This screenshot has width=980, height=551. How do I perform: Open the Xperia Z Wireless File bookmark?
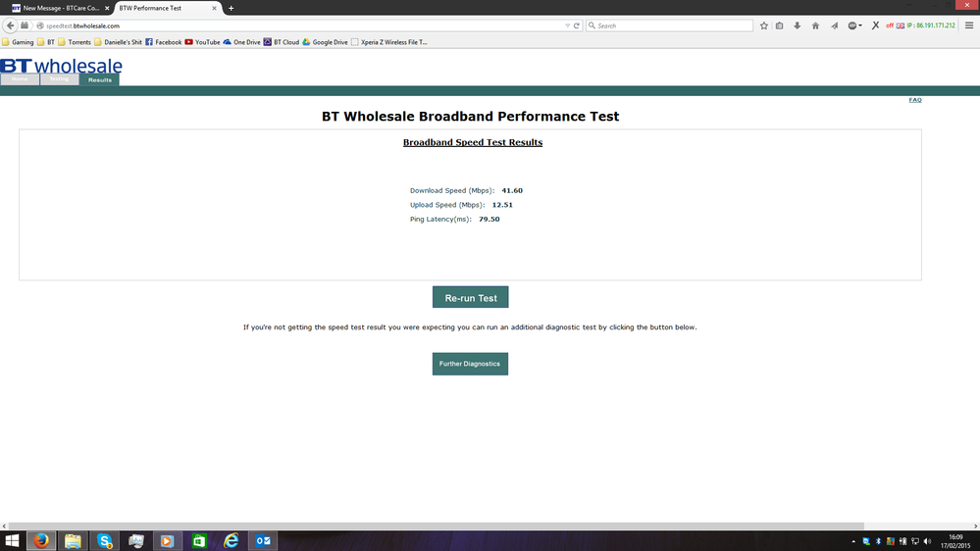(389, 42)
